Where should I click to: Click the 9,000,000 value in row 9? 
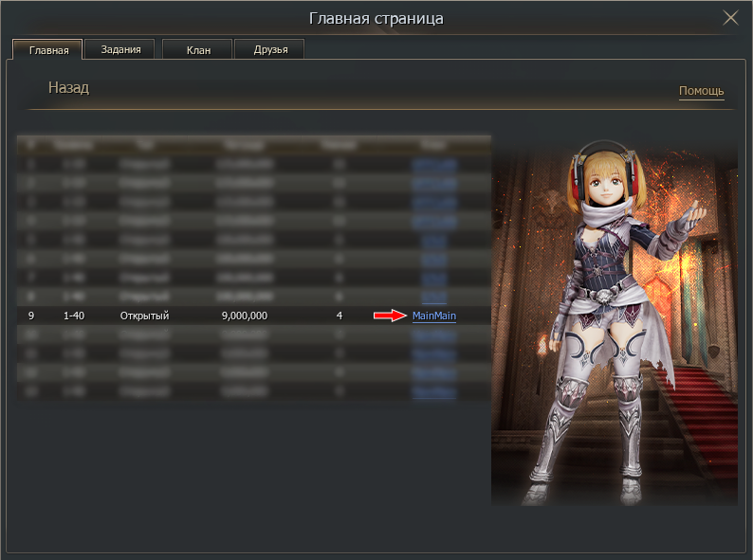[x=244, y=316]
